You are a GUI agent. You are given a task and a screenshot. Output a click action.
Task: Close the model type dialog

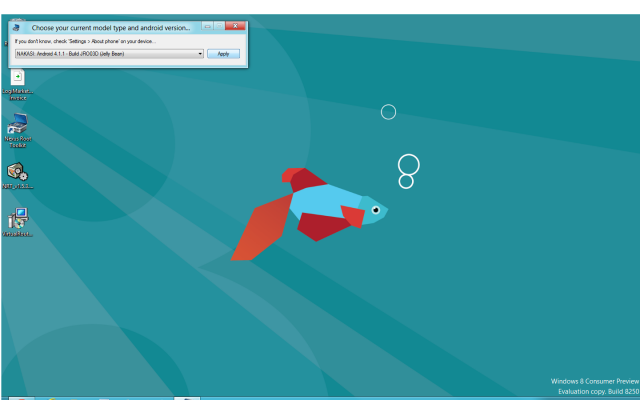point(236,26)
